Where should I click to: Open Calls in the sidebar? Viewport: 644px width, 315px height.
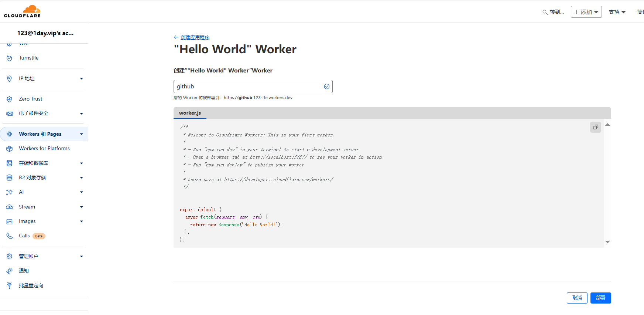click(24, 236)
